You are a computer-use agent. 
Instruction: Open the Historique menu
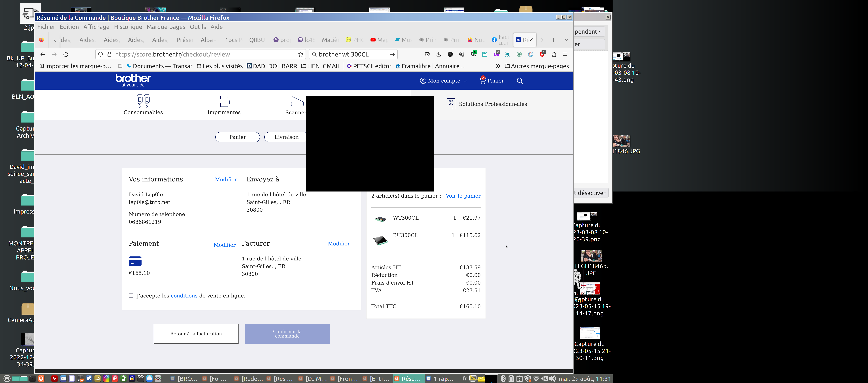click(128, 27)
